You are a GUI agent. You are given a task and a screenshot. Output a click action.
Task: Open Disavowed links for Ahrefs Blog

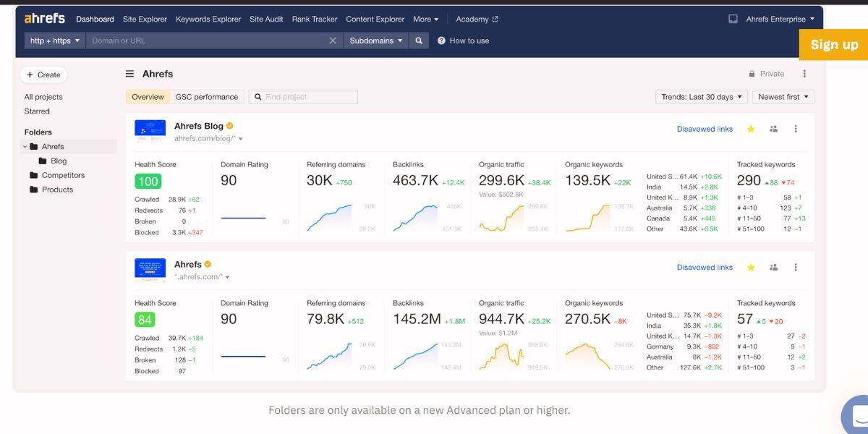(x=705, y=129)
